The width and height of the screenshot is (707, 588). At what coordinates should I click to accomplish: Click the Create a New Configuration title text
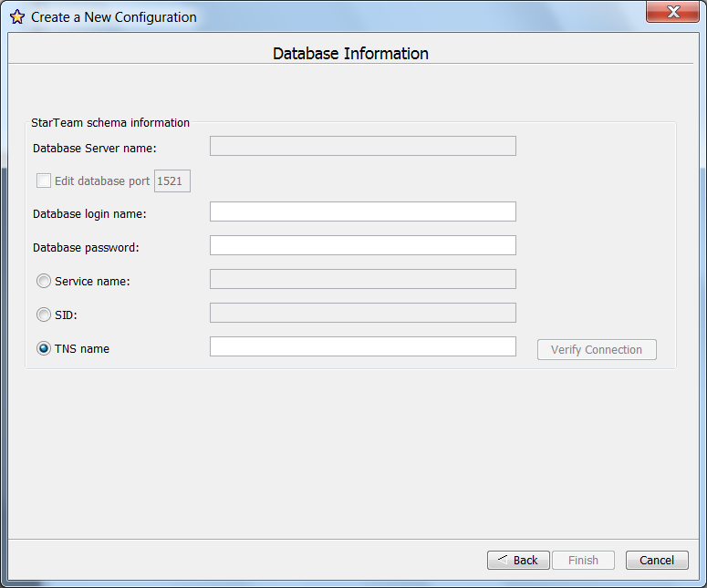[113, 16]
